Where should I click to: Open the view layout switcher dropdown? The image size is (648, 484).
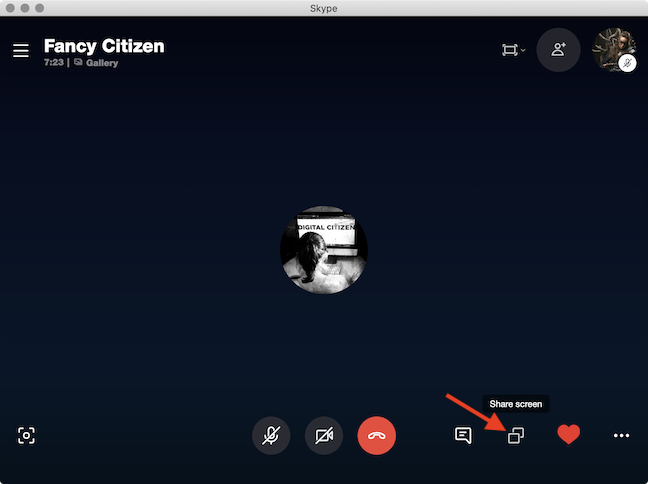coord(513,50)
